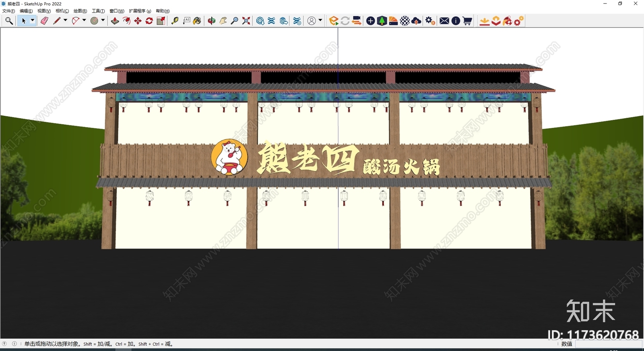Click the cloud upload icon

tap(417, 21)
